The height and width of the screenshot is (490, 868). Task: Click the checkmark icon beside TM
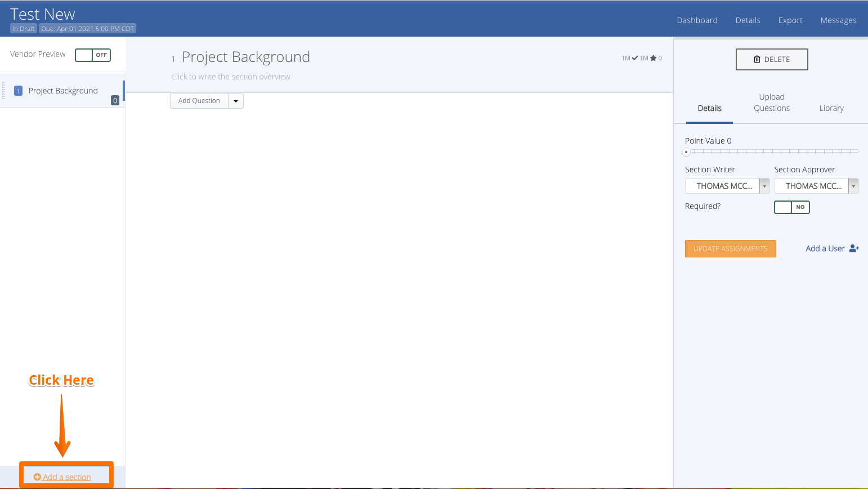point(635,58)
